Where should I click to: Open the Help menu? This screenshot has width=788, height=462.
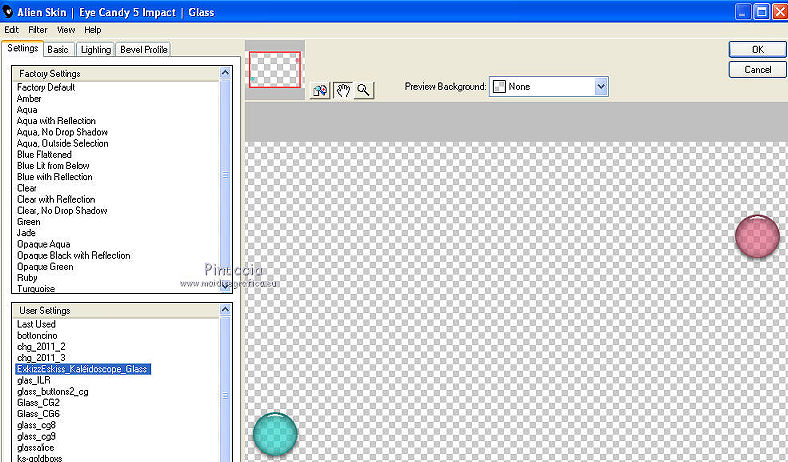tap(92, 30)
